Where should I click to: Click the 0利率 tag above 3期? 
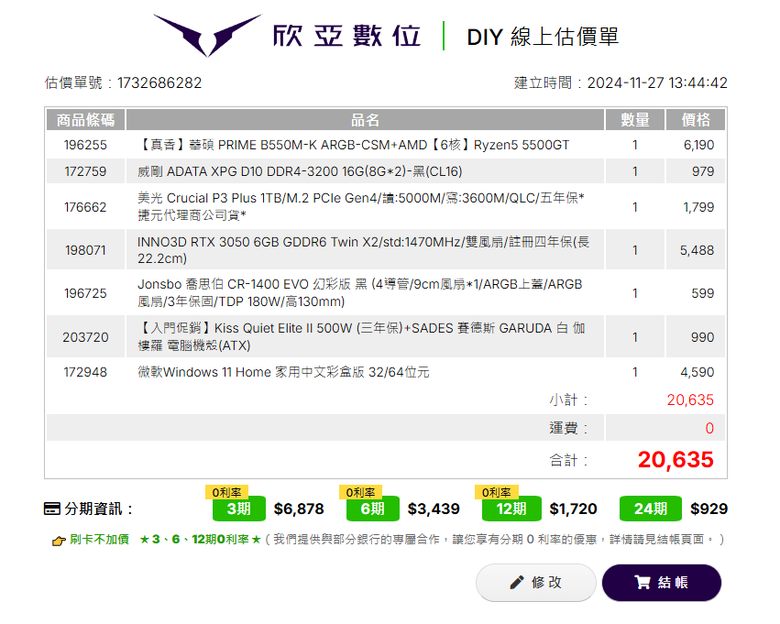point(226,492)
